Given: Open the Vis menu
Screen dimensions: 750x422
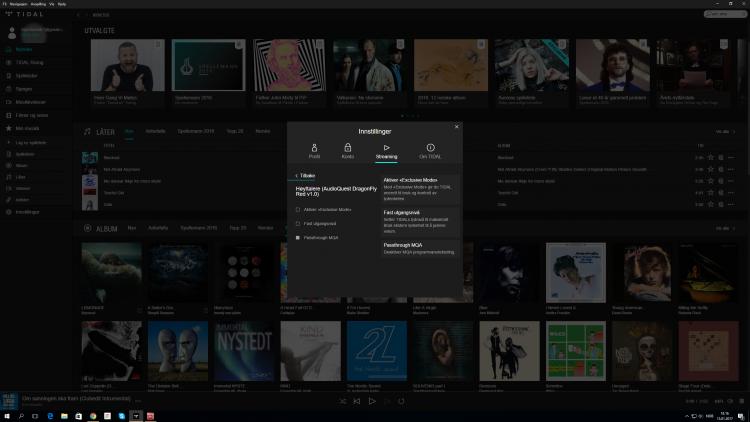Looking at the screenshot, I should point(52,4).
